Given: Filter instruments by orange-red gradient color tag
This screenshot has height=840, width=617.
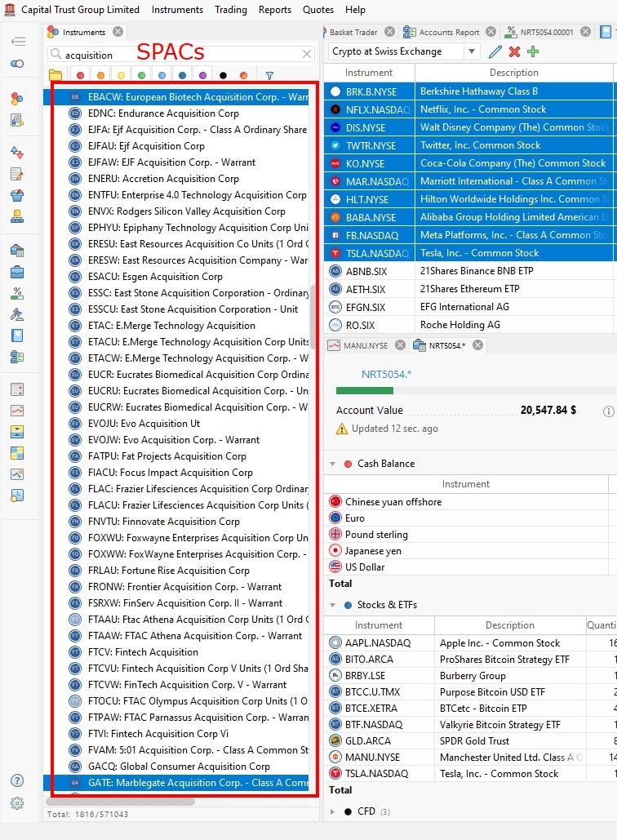Looking at the screenshot, I should 244,76.
